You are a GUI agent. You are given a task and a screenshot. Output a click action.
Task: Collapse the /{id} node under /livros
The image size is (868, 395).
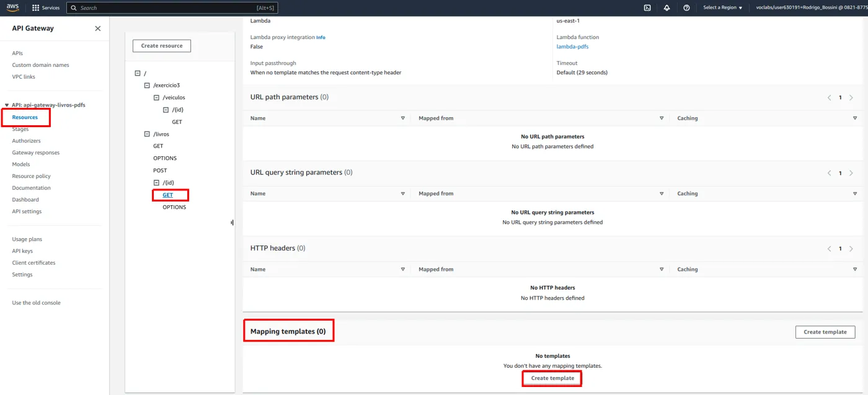[156, 183]
